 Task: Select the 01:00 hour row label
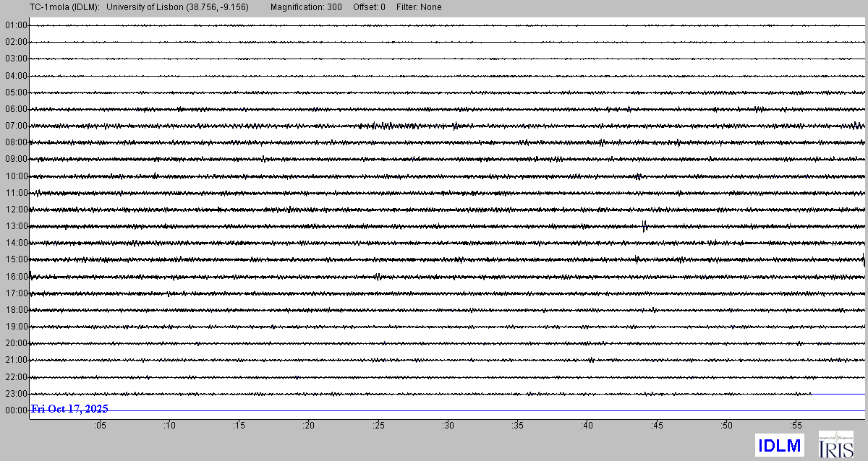tap(15, 25)
